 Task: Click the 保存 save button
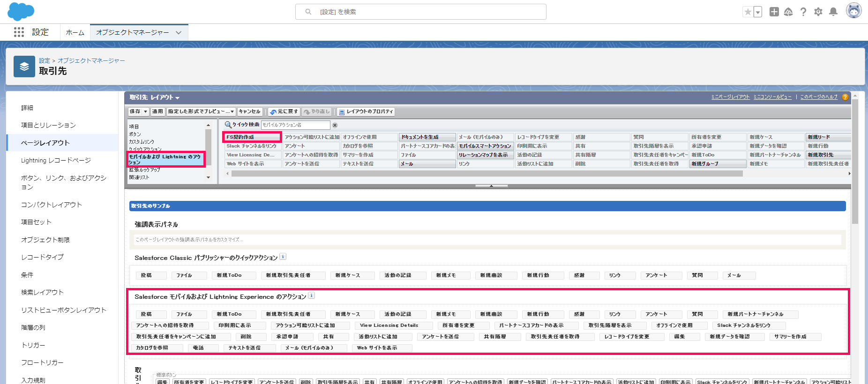pyautogui.click(x=135, y=111)
